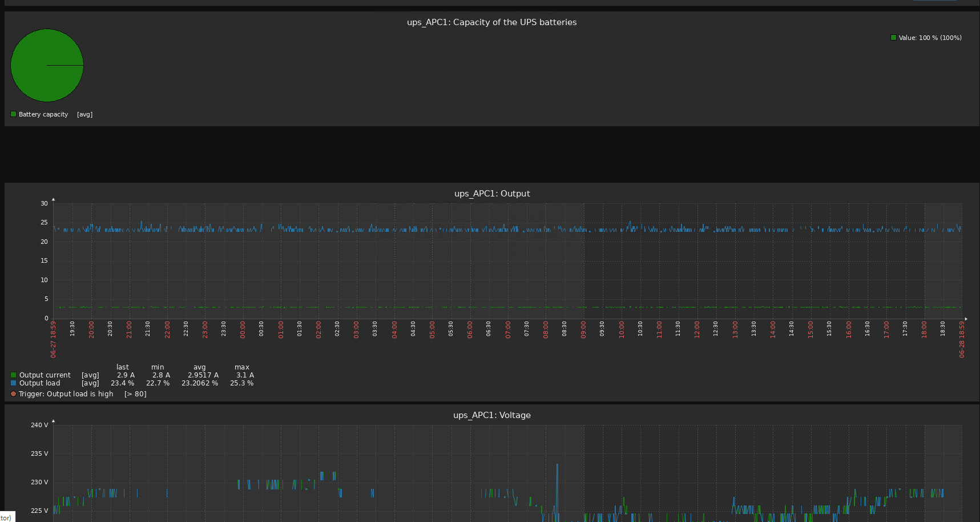The width and height of the screenshot is (980, 522).
Task: Click the tall blue voltage spike line
Action: 557,485
